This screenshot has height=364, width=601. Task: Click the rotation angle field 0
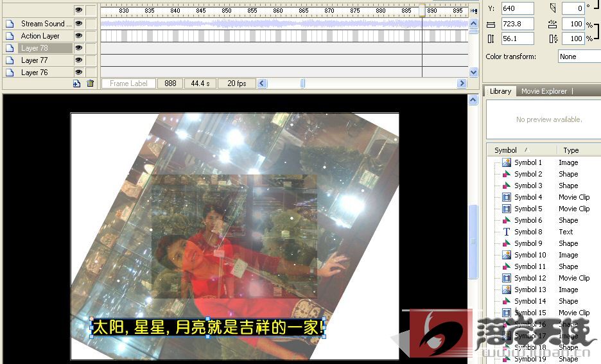click(x=573, y=8)
